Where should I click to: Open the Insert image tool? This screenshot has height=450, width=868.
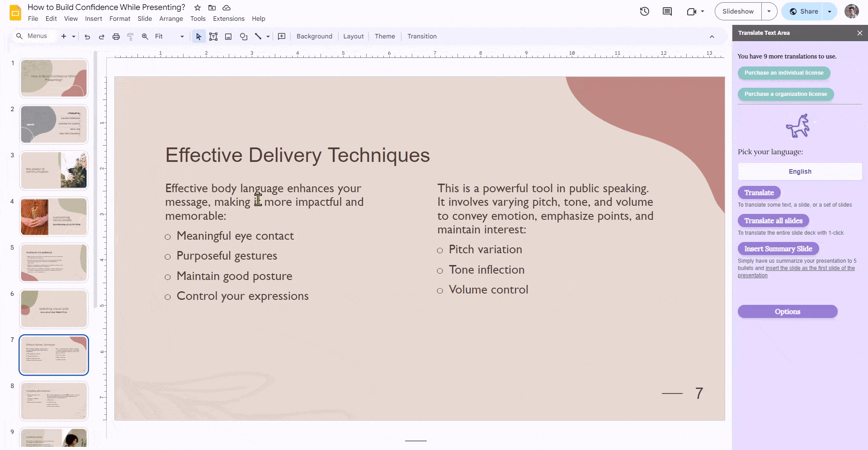(228, 36)
